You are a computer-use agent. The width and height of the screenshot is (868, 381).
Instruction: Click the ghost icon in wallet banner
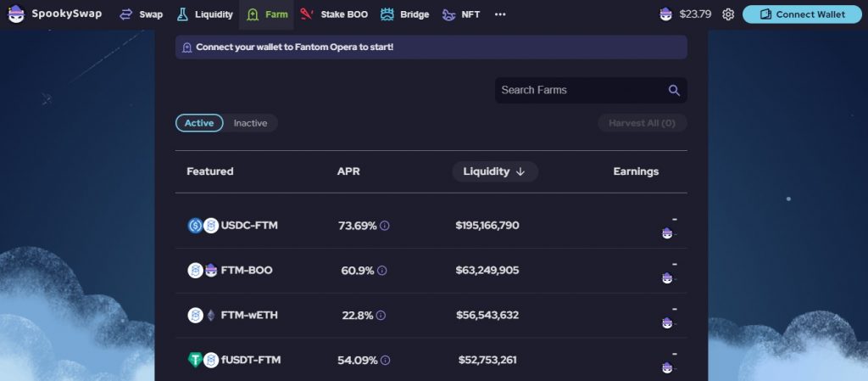186,48
